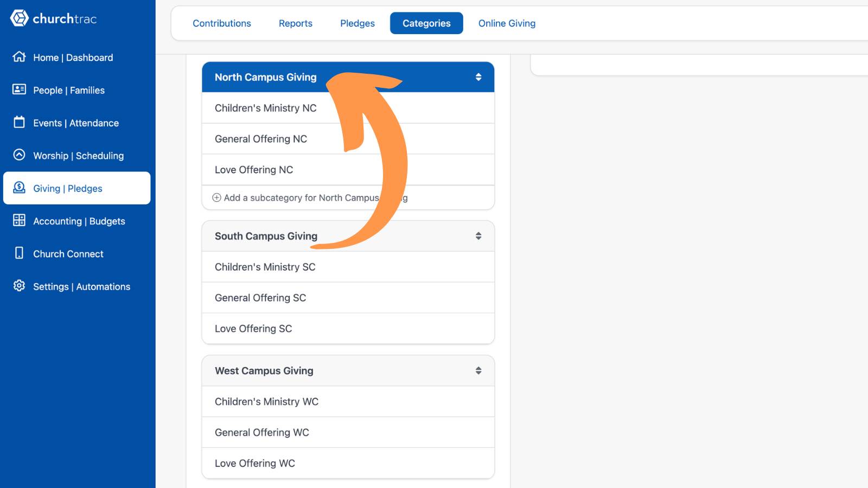This screenshot has height=488, width=868.
Task: Select South Campus Giving category header
Action: click(348, 236)
